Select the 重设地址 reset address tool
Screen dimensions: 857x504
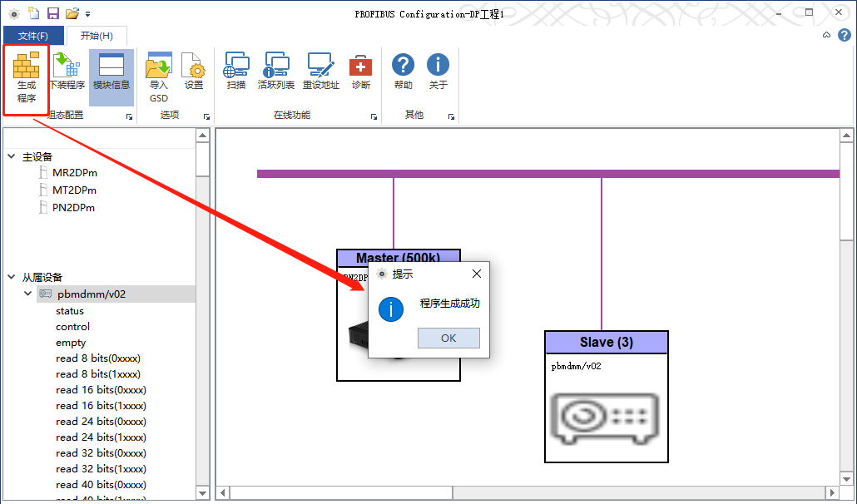321,72
